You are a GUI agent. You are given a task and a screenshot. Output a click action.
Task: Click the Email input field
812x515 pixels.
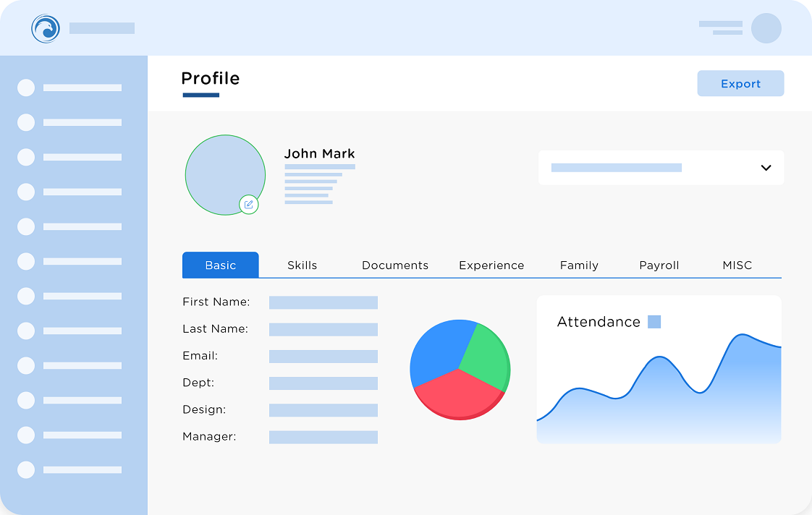(x=323, y=357)
